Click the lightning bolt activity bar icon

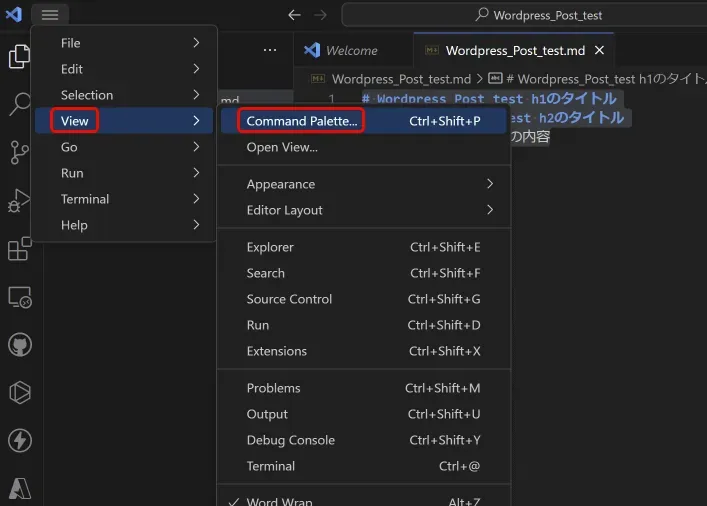(x=19, y=441)
